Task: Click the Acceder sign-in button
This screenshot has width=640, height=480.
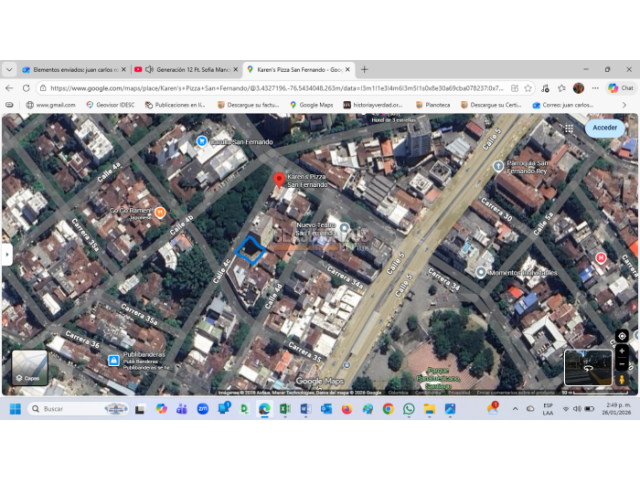Action: pos(604,128)
